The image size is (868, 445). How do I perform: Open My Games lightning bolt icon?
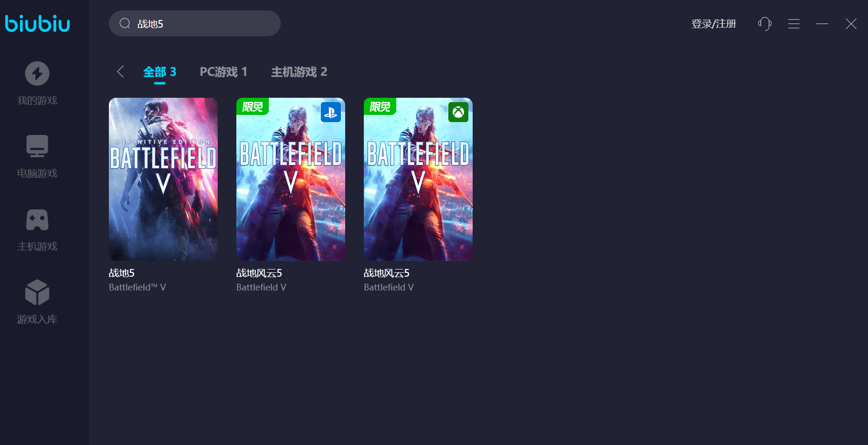[37, 73]
